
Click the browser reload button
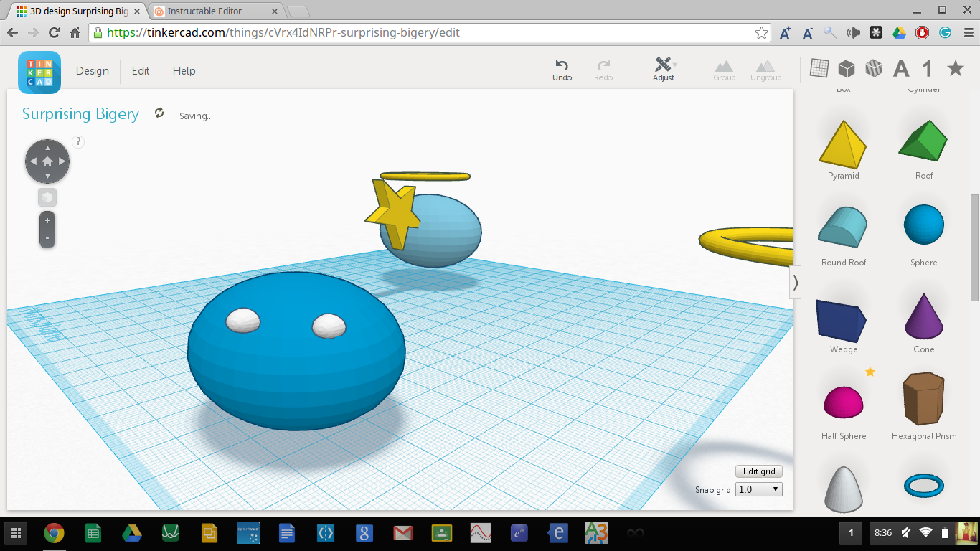(x=54, y=33)
